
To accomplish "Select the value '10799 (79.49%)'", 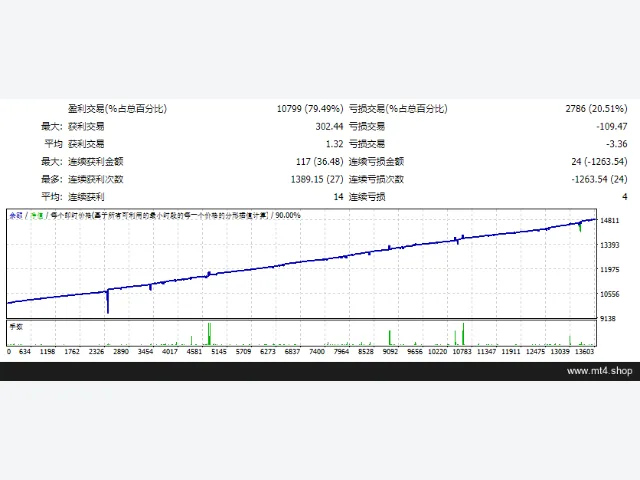I will coord(310,109).
